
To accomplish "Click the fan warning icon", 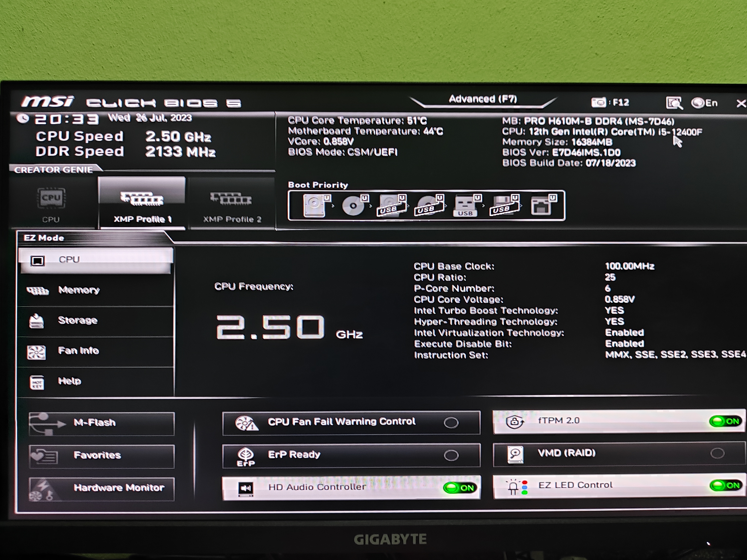I will tap(247, 423).
